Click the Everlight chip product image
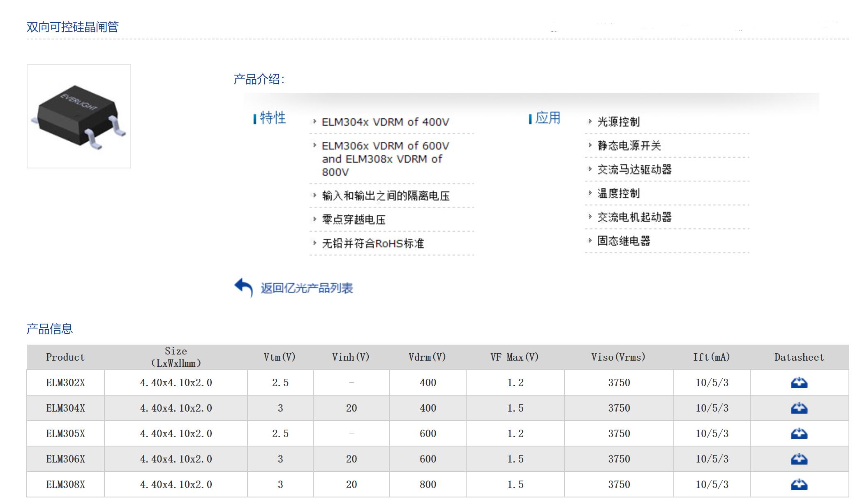This screenshot has height=504, width=860. 79,116
